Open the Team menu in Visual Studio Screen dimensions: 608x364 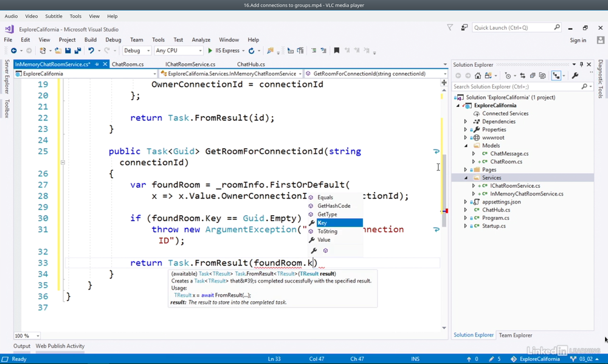click(136, 40)
